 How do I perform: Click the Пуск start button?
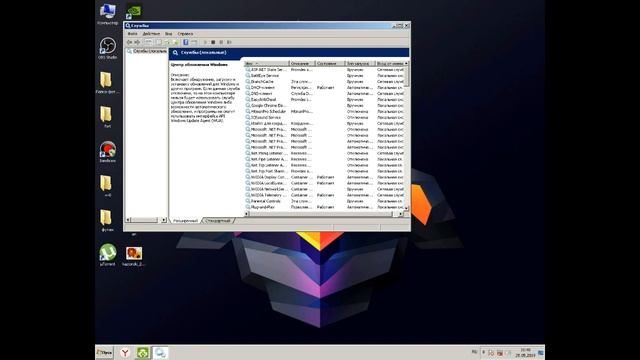[x=104, y=352]
